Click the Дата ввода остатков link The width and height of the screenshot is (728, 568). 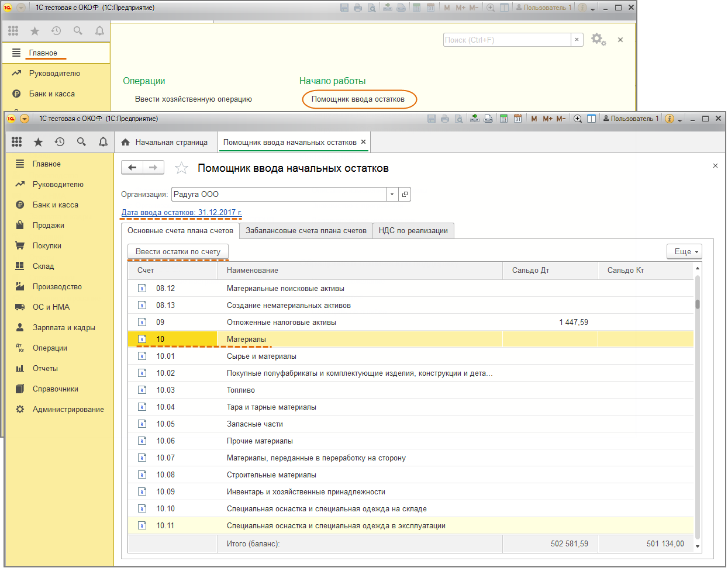181,213
